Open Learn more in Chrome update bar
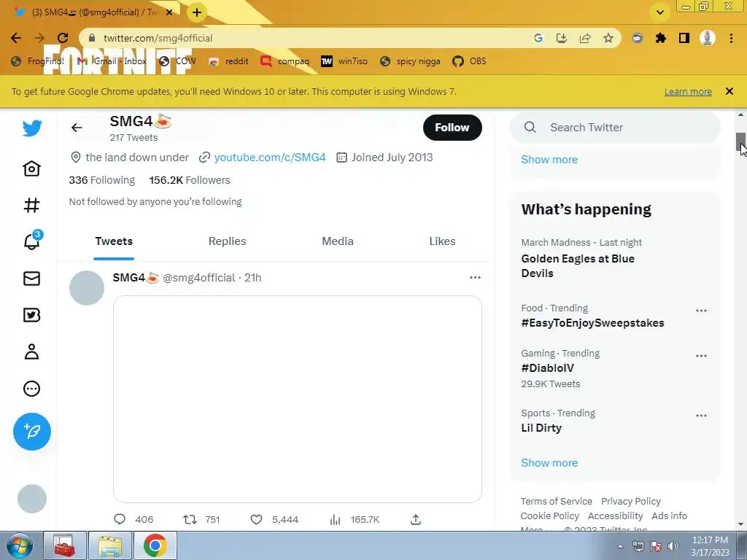Image resolution: width=747 pixels, height=560 pixels. (688, 91)
